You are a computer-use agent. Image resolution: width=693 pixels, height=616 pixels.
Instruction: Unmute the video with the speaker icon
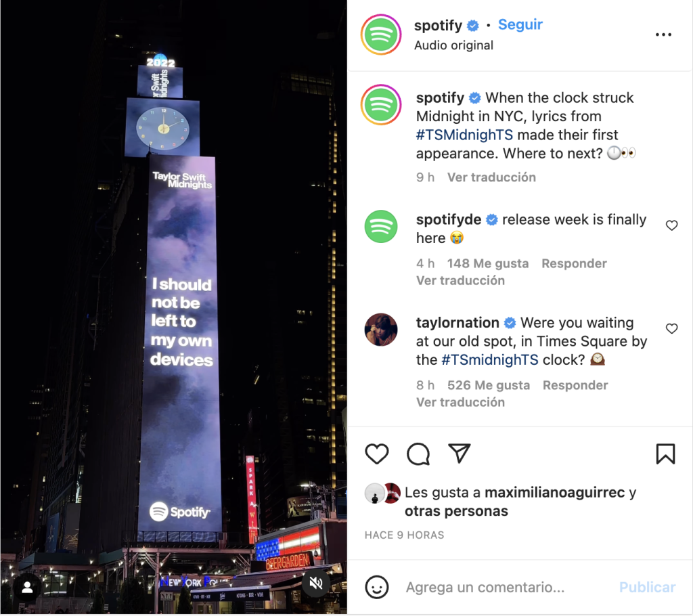pos(316,584)
